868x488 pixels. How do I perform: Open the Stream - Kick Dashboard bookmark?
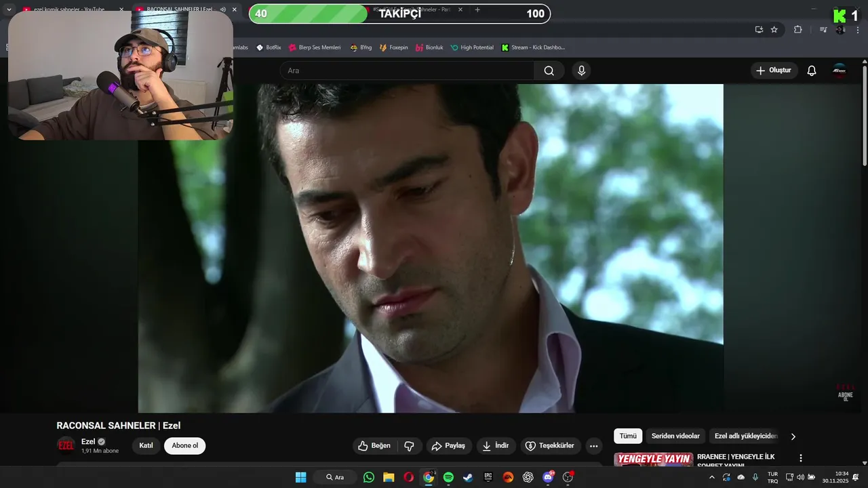533,47
